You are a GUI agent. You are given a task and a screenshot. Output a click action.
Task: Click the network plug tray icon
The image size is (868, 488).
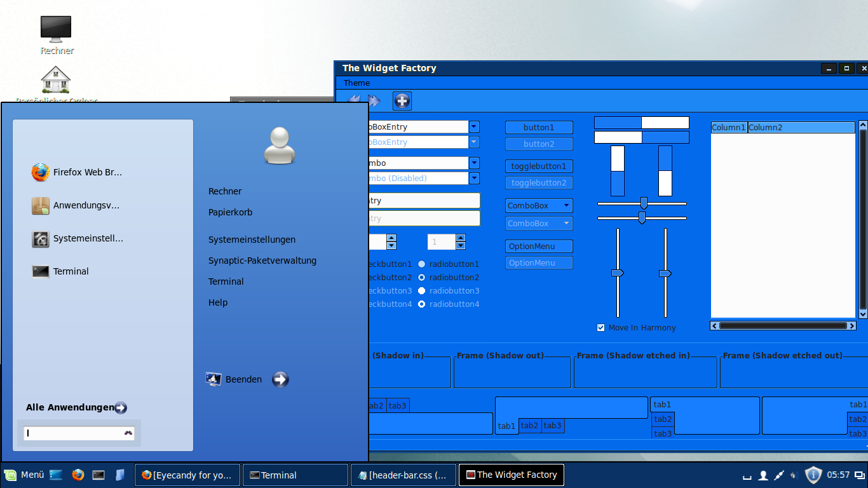click(x=779, y=475)
